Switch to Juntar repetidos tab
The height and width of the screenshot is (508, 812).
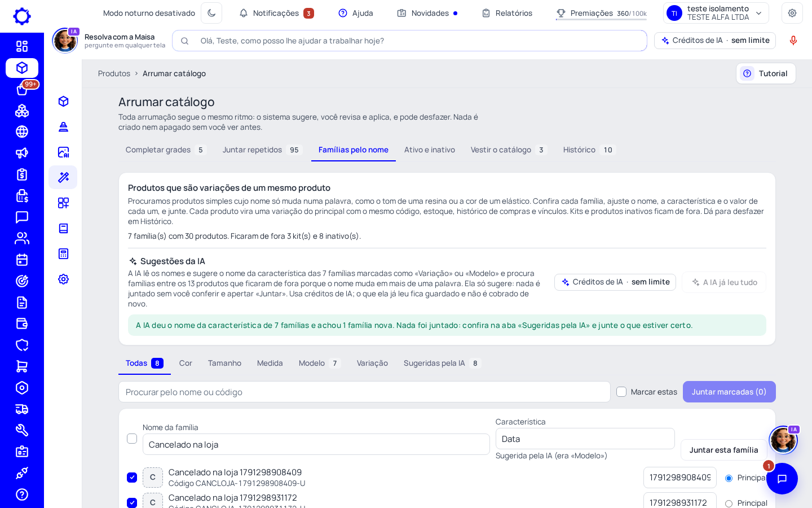[x=262, y=150]
